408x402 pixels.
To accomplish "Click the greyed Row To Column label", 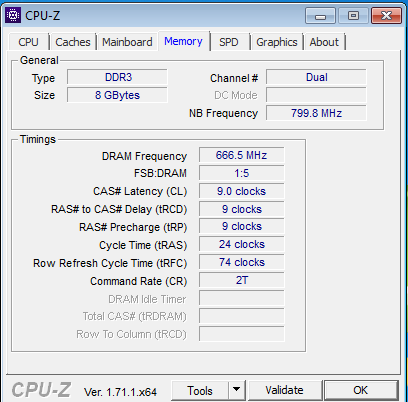I will point(131,334).
